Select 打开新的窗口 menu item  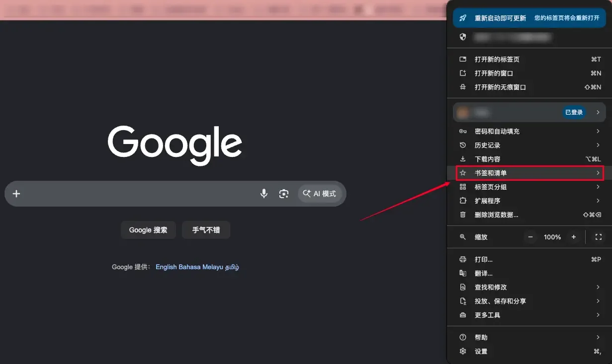point(529,73)
